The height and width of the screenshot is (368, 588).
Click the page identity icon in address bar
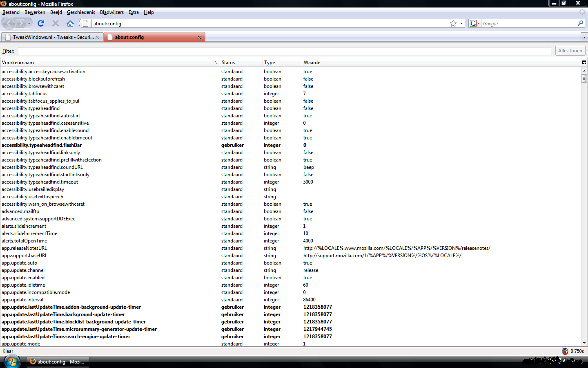pos(85,23)
